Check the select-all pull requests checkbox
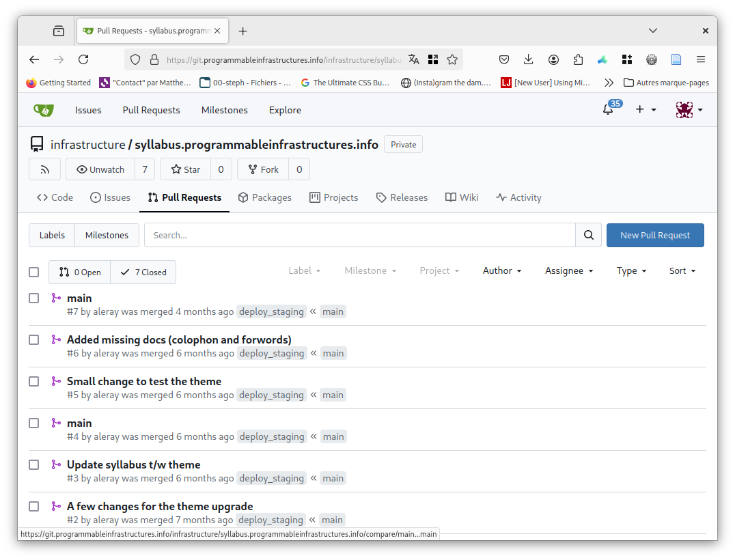 pos(34,272)
